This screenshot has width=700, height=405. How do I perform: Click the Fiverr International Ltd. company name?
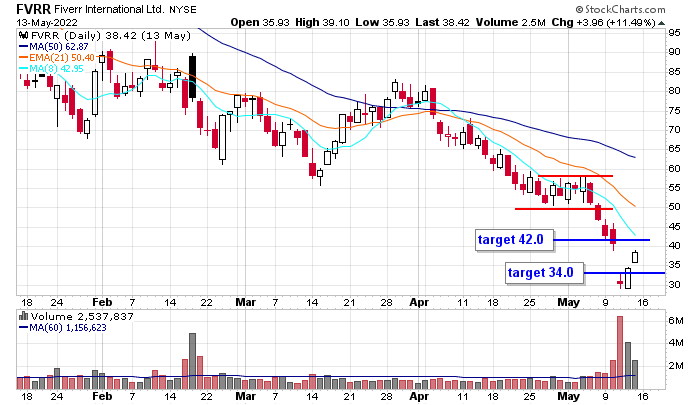pos(109,9)
